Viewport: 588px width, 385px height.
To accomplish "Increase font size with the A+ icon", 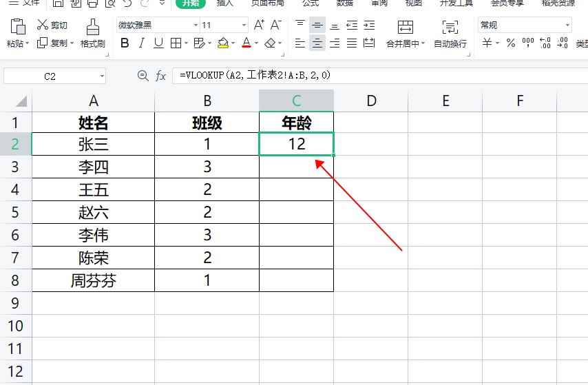I will 259,25.
